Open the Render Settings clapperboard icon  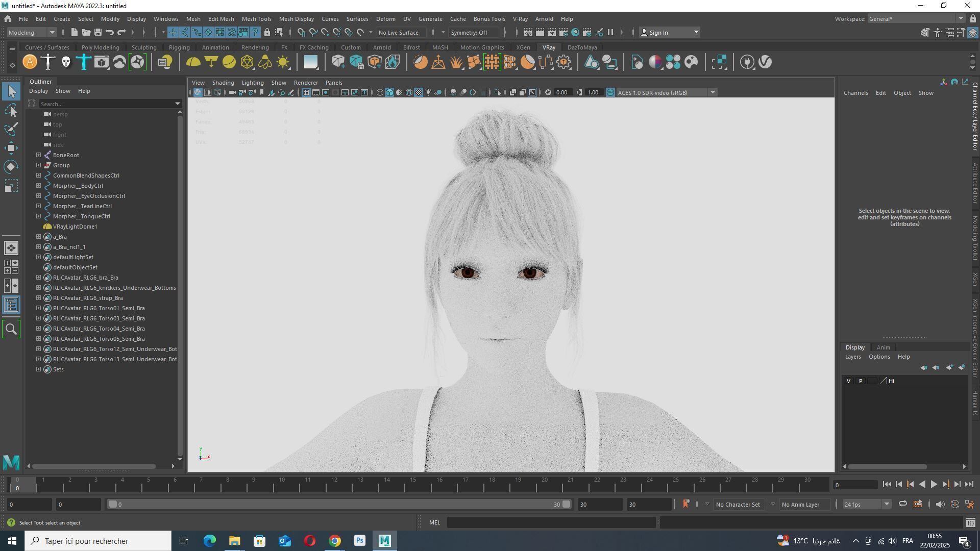[x=563, y=32]
